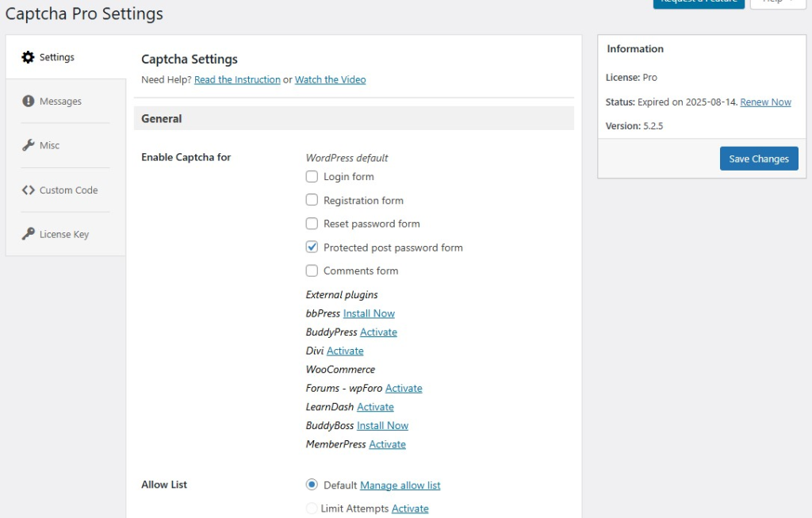Open the Help dropdown at top right
The image size is (812, 518).
(x=777, y=2)
